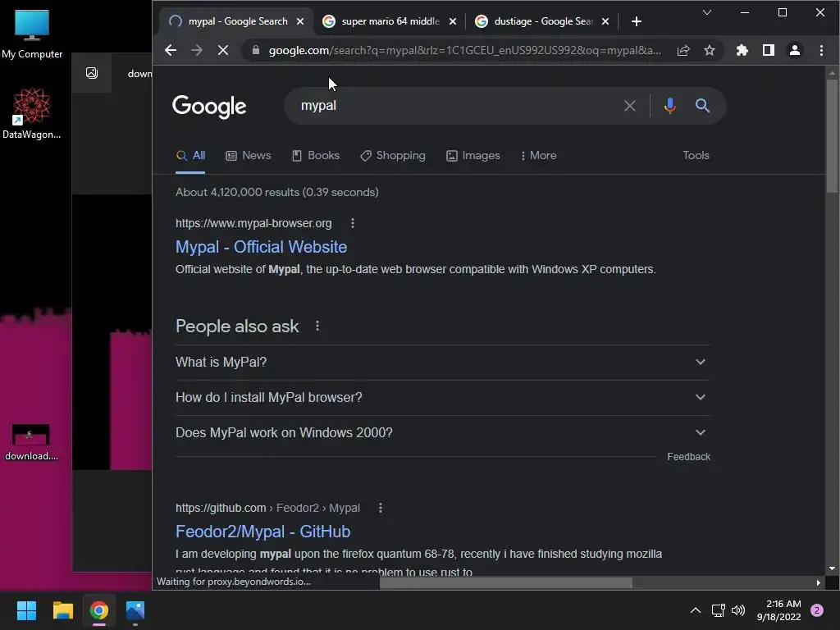Viewport: 840px width, 630px height.
Task: Switch to the dustiage Google Search tab
Action: click(x=541, y=21)
